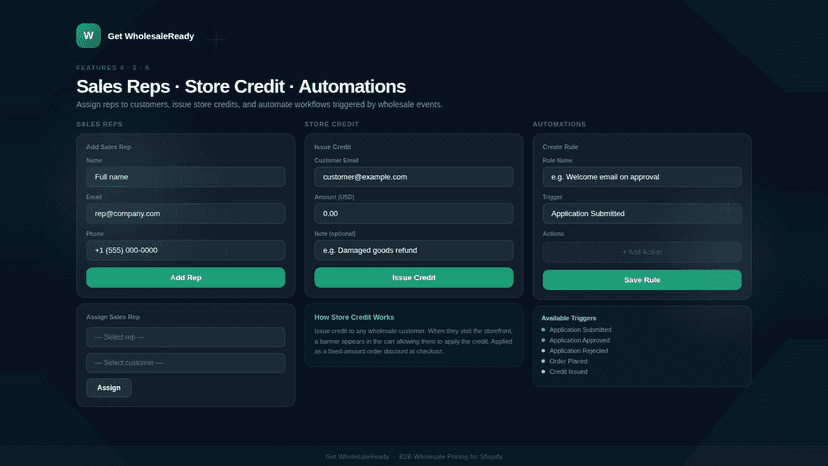This screenshot has height=466, width=828.
Task: Click Order Placed in Available Triggers
Action: pyautogui.click(x=568, y=361)
